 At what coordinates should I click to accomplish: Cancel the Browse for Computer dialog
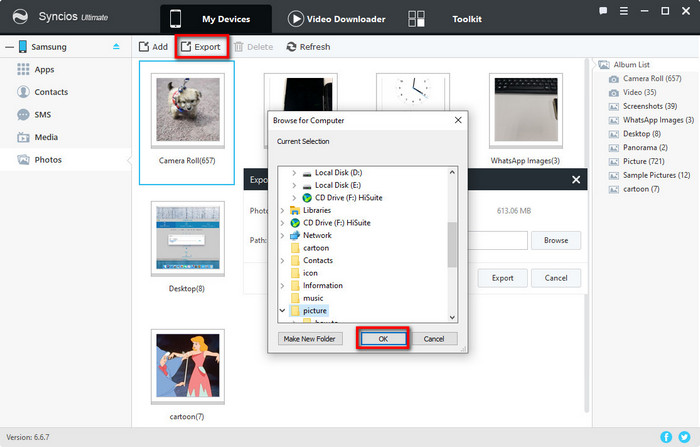[x=433, y=339]
